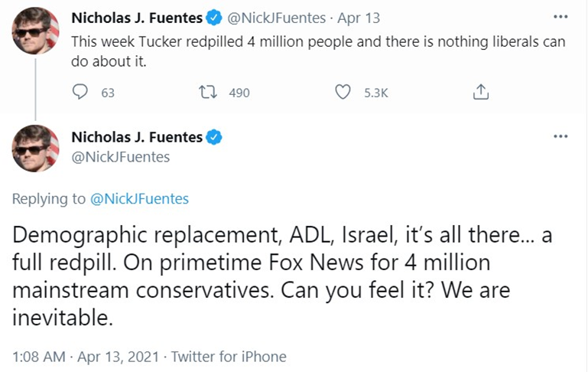Click the share upload icon
588x372 pixels.
pyautogui.click(x=480, y=93)
